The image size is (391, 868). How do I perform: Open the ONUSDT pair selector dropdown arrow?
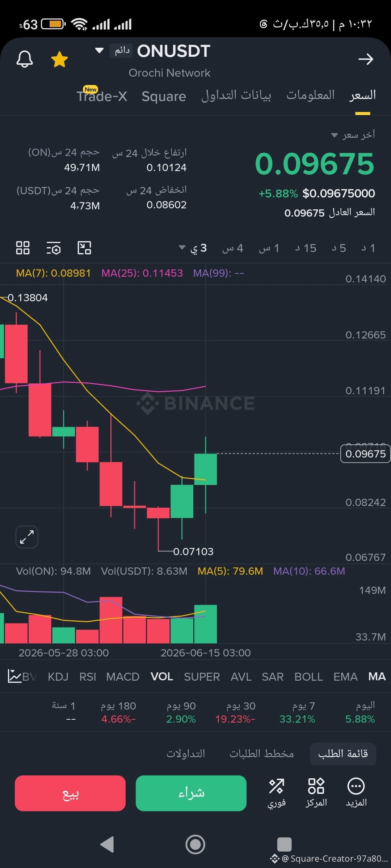click(99, 50)
